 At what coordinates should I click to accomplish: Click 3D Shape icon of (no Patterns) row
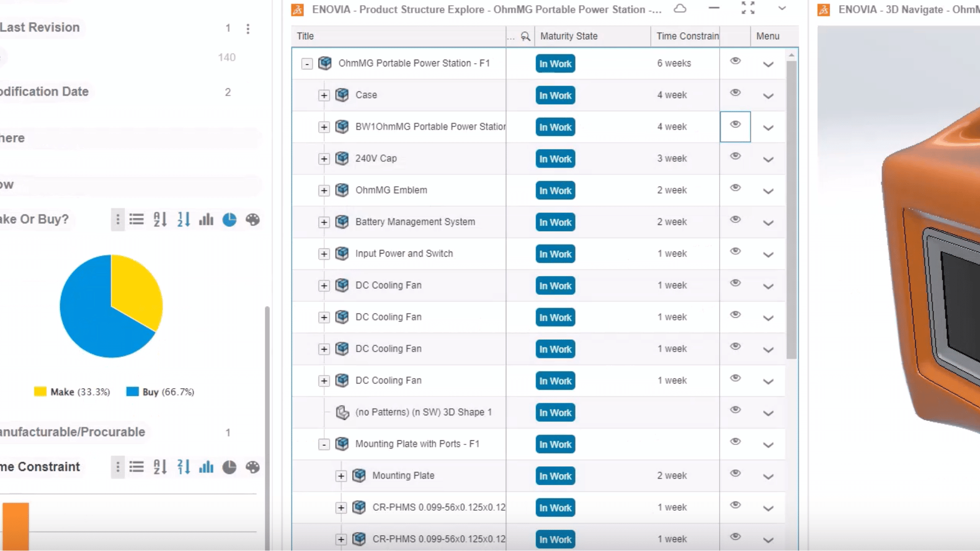(342, 412)
